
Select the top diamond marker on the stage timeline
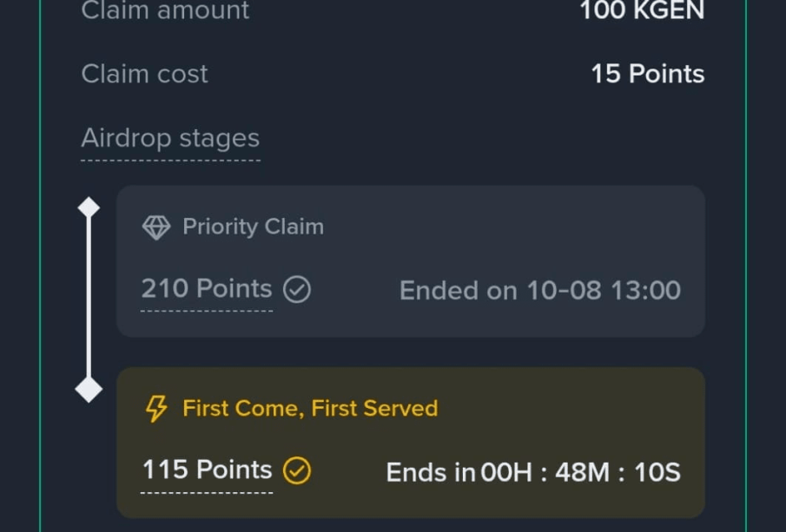coord(89,207)
